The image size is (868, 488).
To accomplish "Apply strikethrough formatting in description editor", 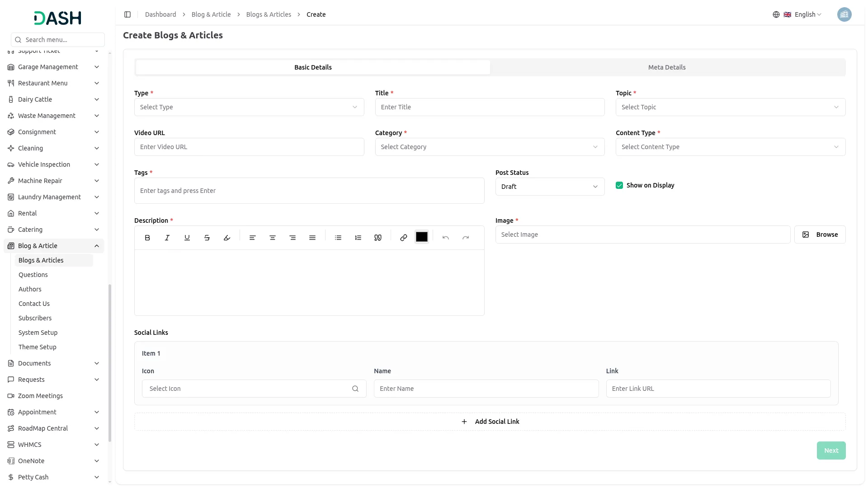I will (x=207, y=238).
